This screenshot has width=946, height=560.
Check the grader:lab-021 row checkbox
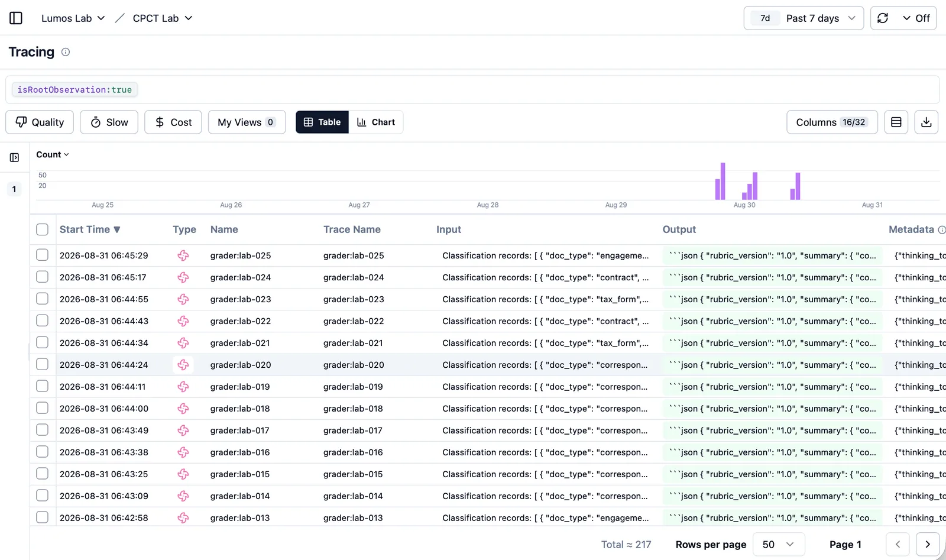point(42,342)
